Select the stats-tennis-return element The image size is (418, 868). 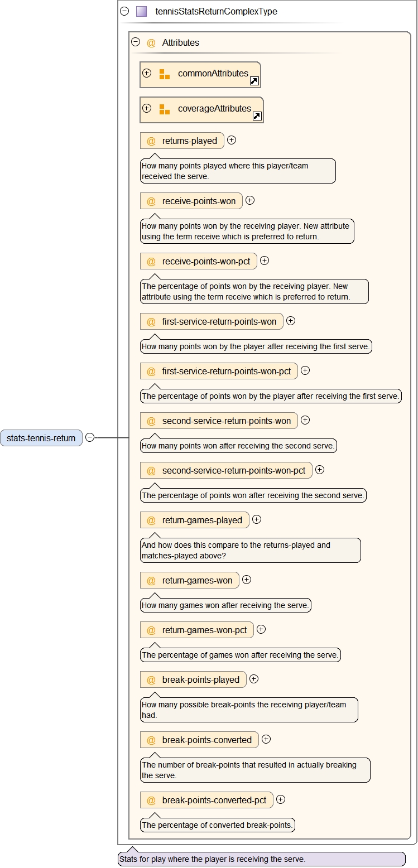coord(41,438)
